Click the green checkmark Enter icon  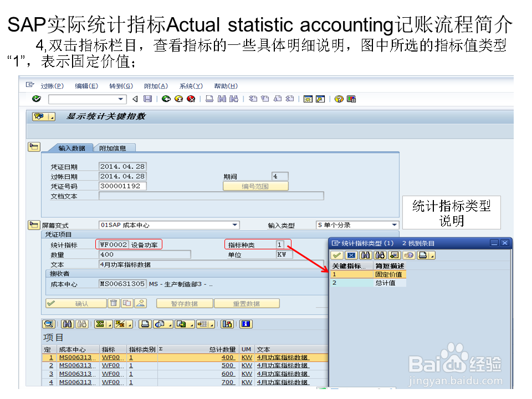coord(37,99)
